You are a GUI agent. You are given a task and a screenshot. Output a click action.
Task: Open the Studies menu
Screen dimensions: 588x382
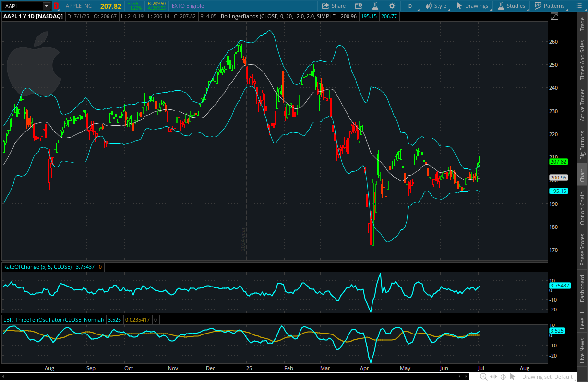(x=511, y=6)
